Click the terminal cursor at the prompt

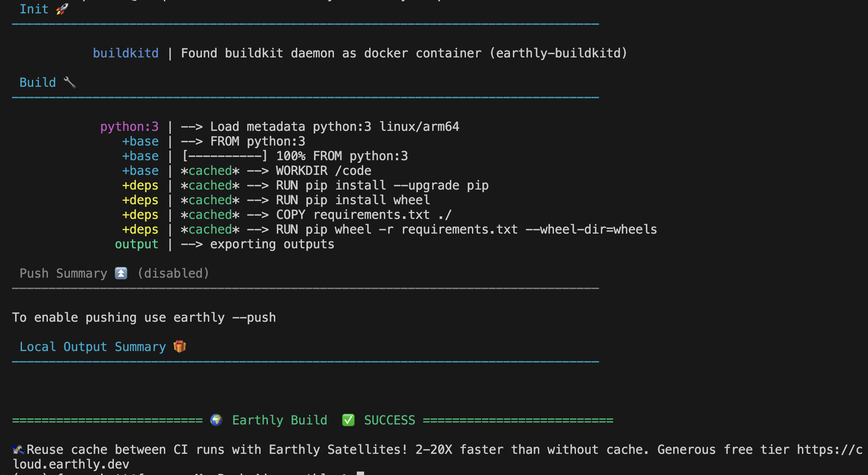click(x=361, y=473)
